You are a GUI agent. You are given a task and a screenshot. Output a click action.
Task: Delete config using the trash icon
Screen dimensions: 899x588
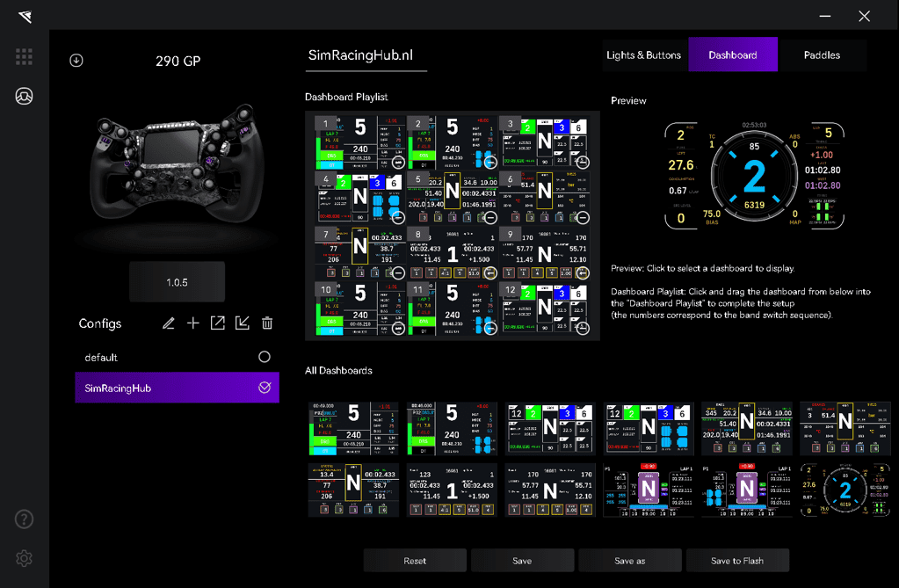tap(267, 323)
